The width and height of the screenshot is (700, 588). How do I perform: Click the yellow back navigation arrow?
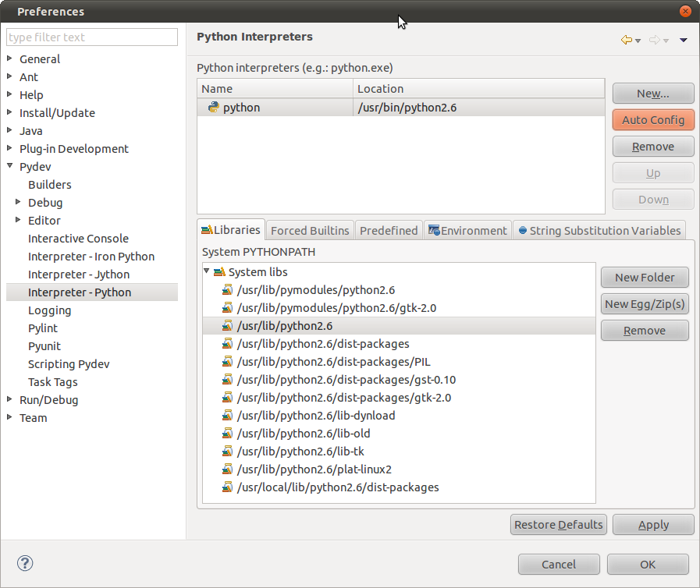[x=625, y=40]
